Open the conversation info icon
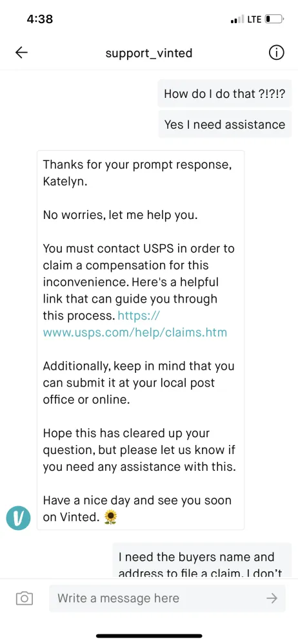The width and height of the screenshot is (298, 644). click(x=276, y=53)
